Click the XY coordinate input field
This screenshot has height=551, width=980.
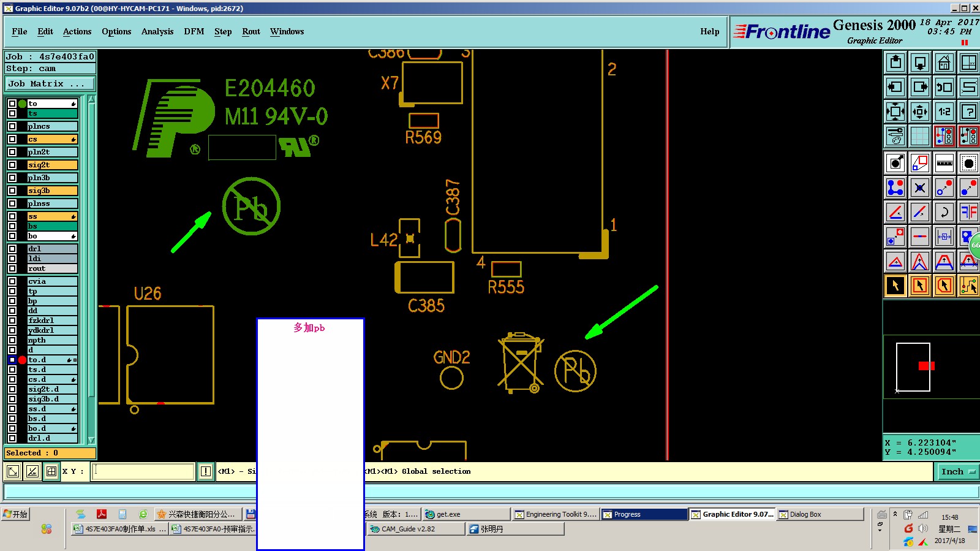click(143, 471)
